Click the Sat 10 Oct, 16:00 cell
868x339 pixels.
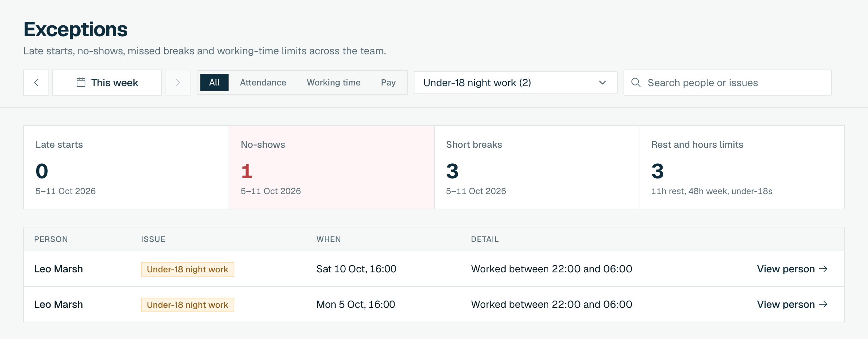(x=356, y=269)
